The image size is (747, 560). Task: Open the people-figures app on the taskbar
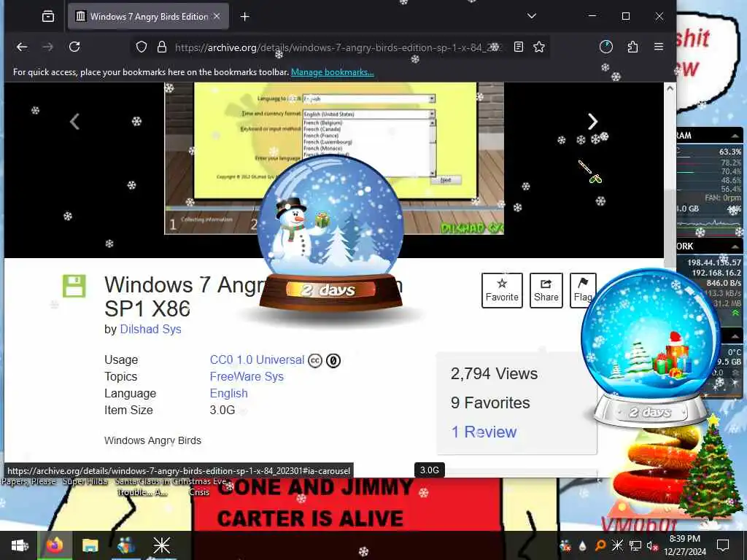[x=125, y=545]
